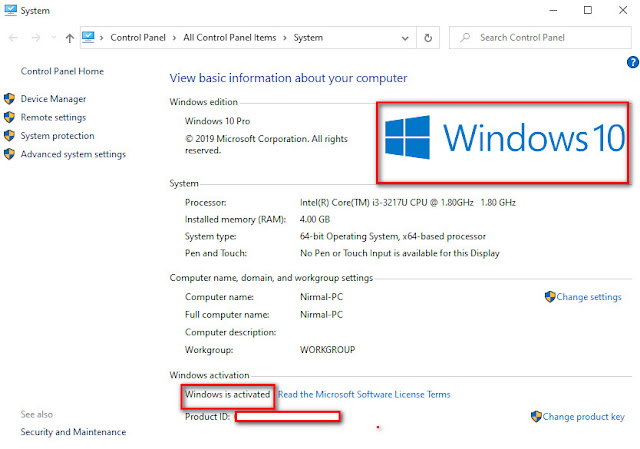Open Advanced system settings
Screen dimensions: 640x449
[73, 154]
